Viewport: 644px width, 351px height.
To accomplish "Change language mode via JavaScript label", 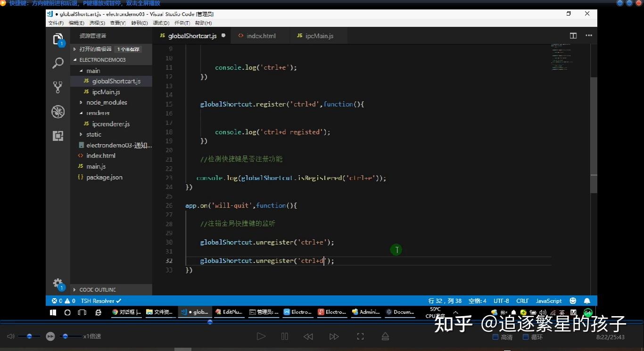I will 548,301.
